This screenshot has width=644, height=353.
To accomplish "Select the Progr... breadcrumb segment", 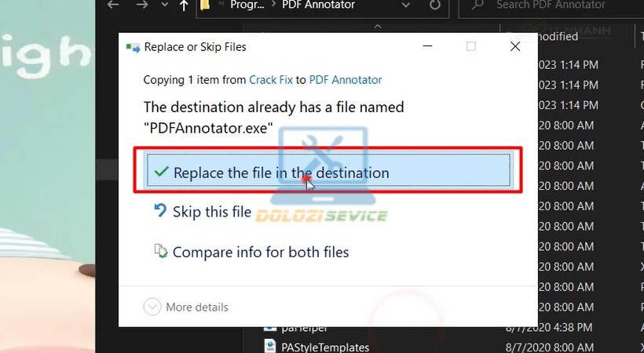I will pyautogui.click(x=247, y=5).
